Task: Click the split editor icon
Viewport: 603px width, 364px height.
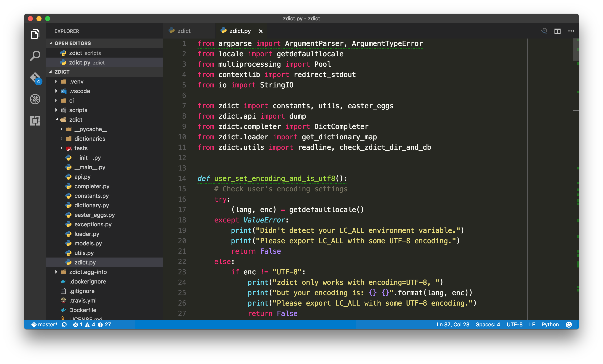Action: (557, 31)
